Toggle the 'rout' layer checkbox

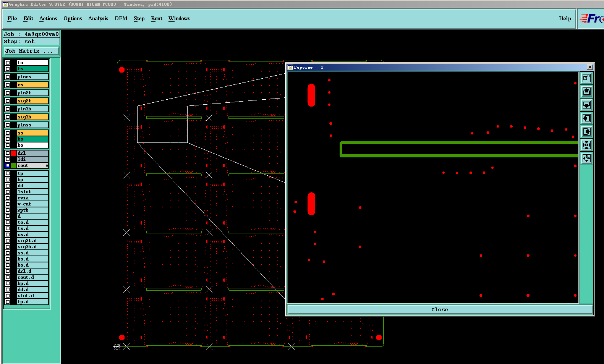tap(8, 165)
